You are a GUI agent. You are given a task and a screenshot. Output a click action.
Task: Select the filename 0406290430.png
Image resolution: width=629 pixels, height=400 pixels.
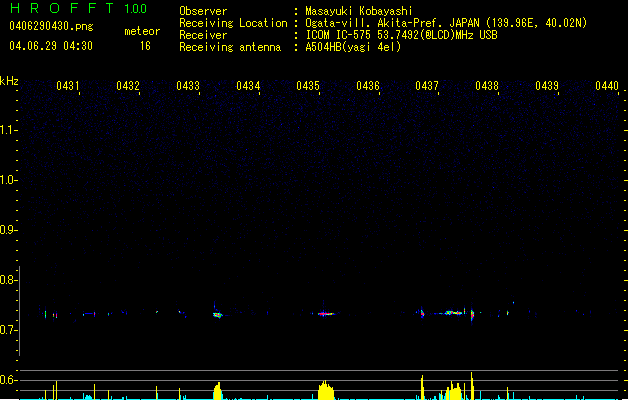click(x=51, y=26)
